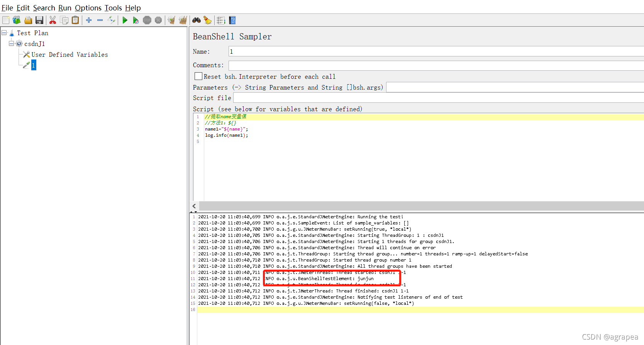Click the left scroll arrow under script editor
The width and height of the screenshot is (644, 345).
pos(194,206)
